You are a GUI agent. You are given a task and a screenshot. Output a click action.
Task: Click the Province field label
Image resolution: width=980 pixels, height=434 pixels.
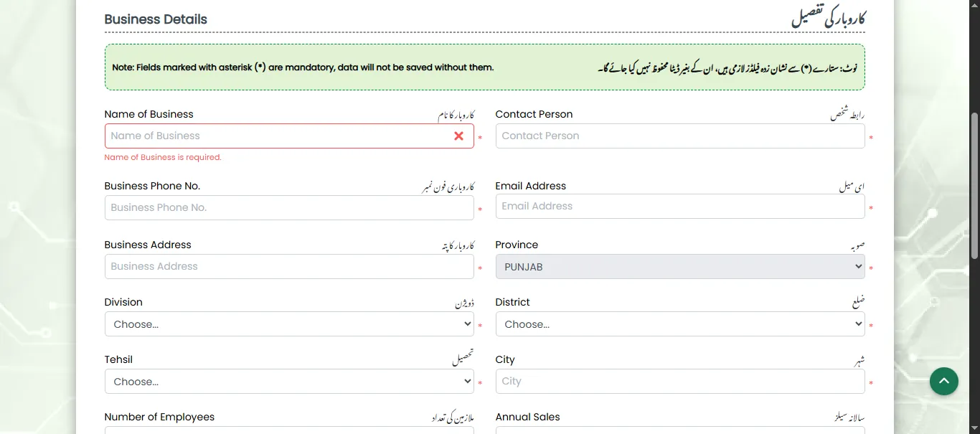tap(517, 245)
